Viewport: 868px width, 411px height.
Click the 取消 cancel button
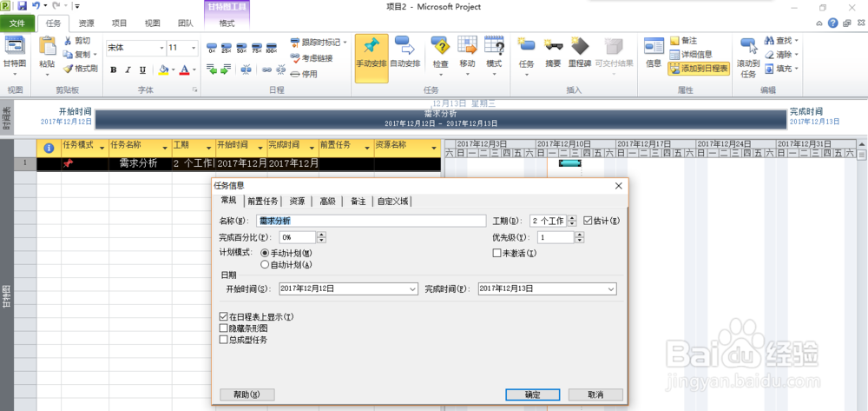coord(595,395)
